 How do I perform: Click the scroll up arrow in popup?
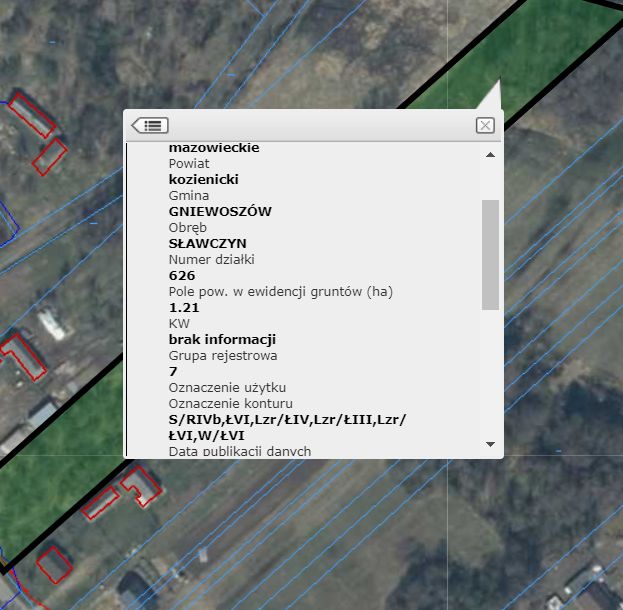490,155
